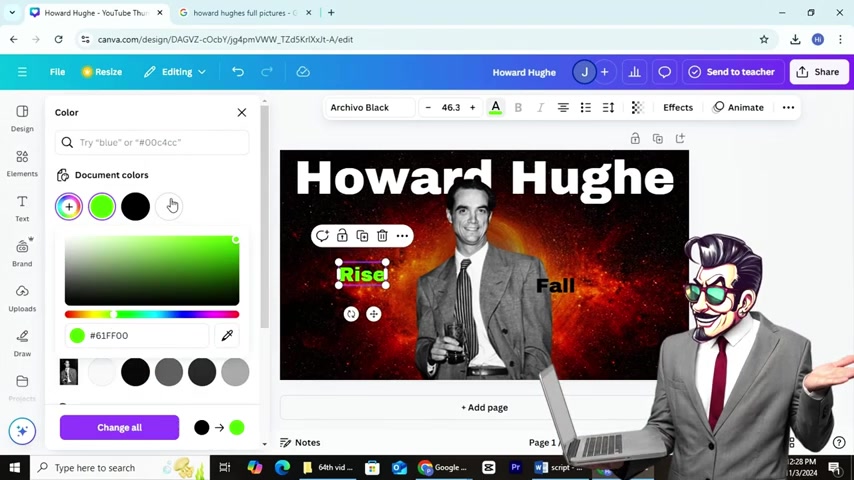
Task: Redo the last action
Action: 266,72
